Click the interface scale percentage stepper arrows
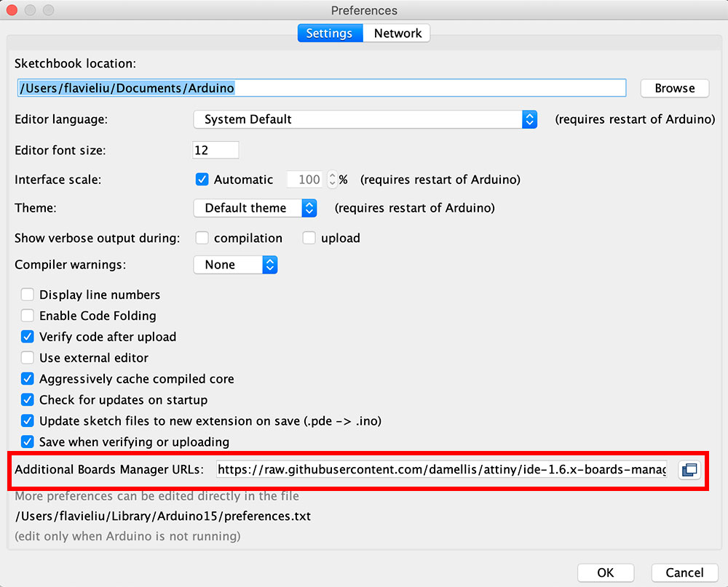The width and height of the screenshot is (728, 587). 332,179
